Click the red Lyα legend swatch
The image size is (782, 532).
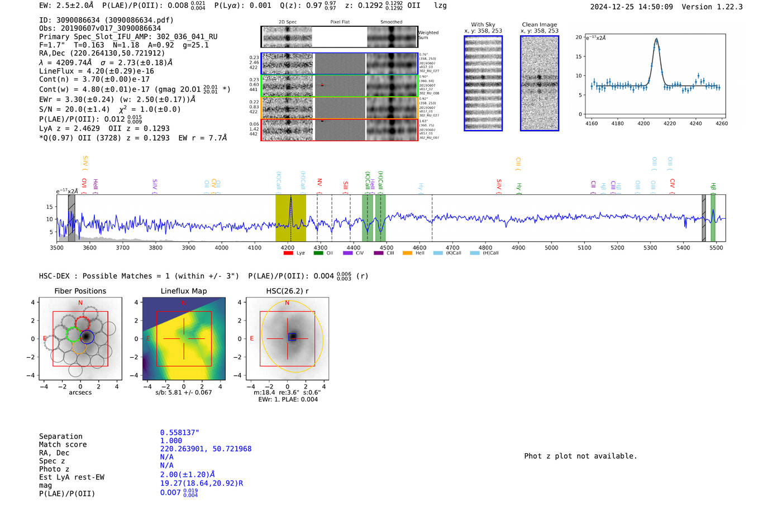[x=288, y=253]
